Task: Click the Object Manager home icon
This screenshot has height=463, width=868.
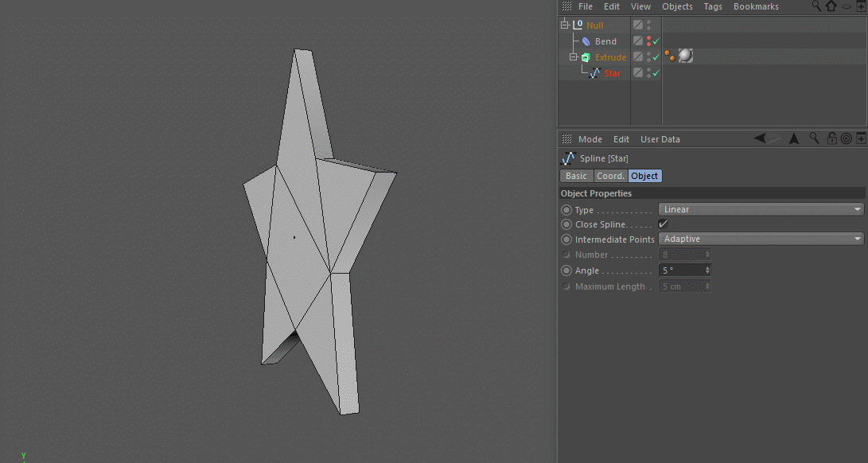Action: click(831, 6)
